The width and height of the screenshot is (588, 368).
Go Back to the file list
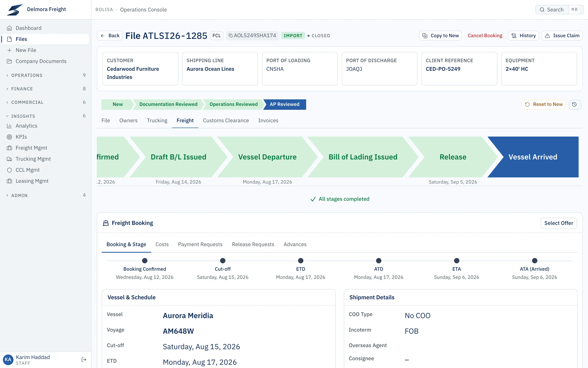coord(110,36)
